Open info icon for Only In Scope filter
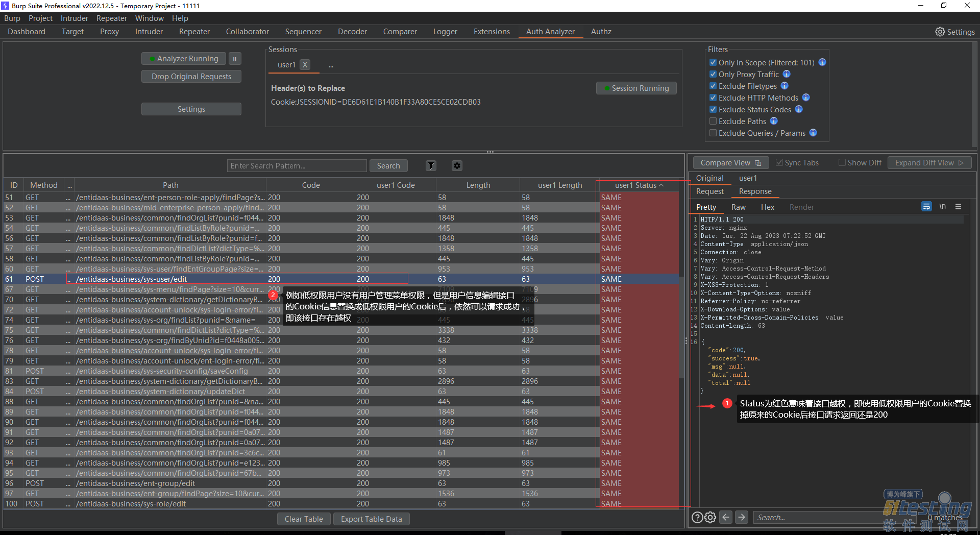The image size is (980, 535). (822, 62)
